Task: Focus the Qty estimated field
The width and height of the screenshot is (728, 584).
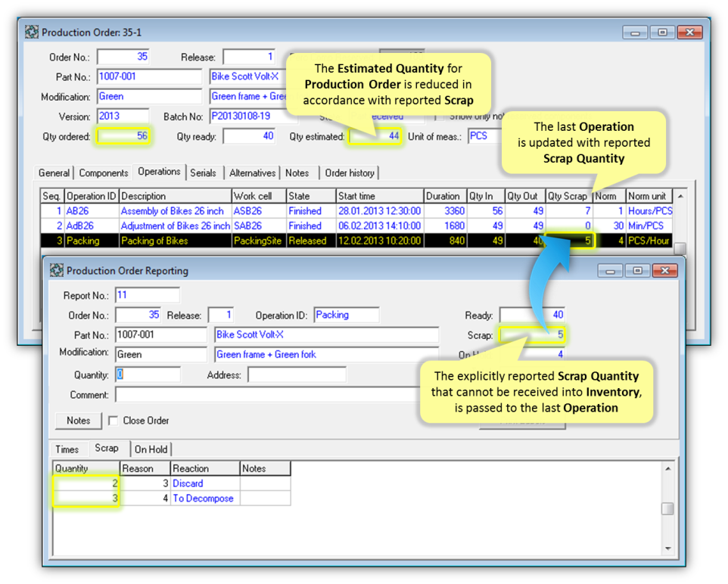Action: point(375,136)
